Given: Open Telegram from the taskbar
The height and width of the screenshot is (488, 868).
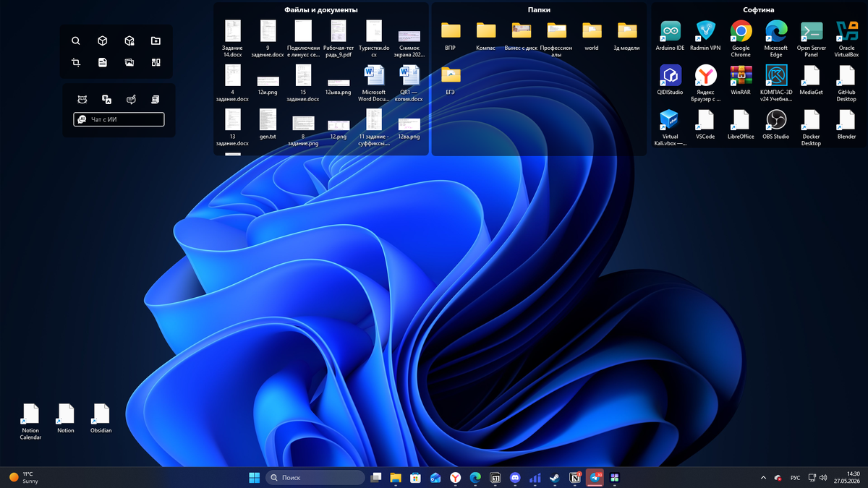Looking at the screenshot, I should (x=595, y=478).
